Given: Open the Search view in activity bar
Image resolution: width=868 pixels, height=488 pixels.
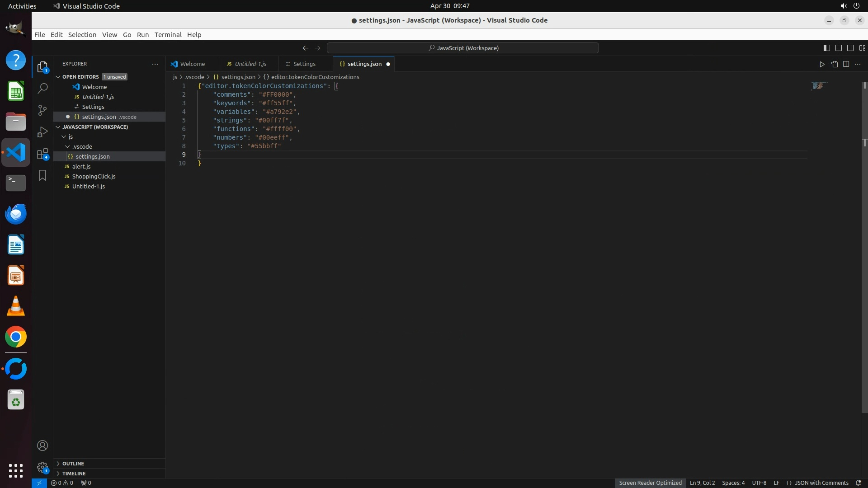Looking at the screenshot, I should [x=42, y=89].
